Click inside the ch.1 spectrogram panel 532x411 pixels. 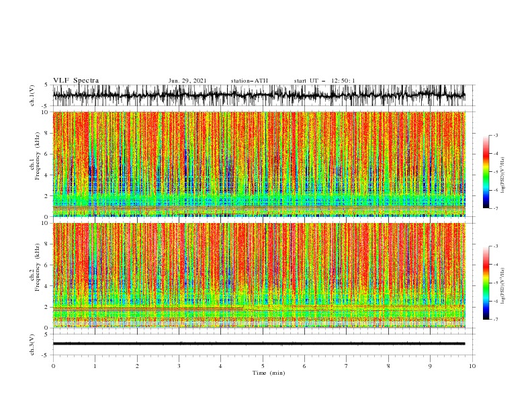tap(259, 164)
